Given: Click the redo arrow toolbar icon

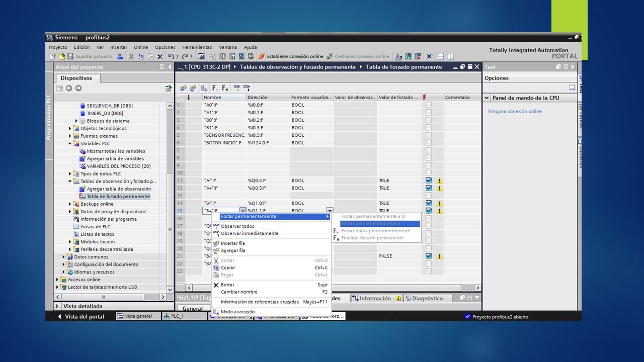Looking at the screenshot, I should pos(186,57).
